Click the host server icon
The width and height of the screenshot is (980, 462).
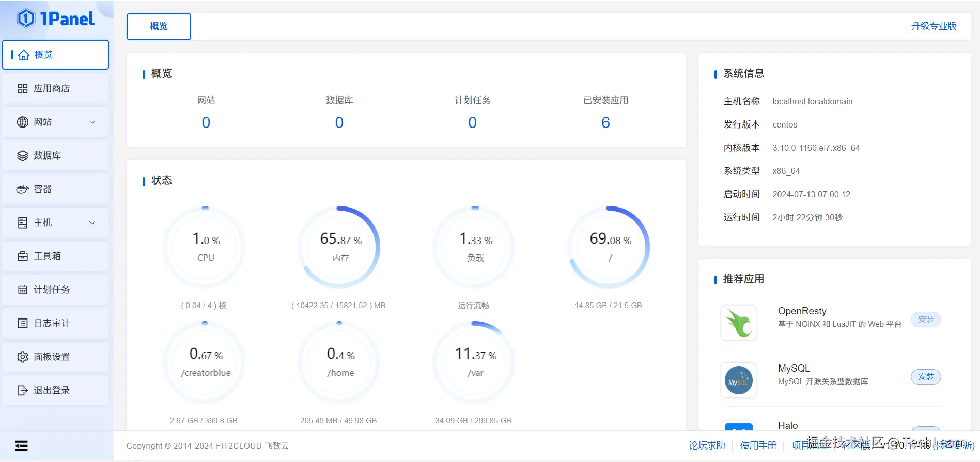click(23, 222)
